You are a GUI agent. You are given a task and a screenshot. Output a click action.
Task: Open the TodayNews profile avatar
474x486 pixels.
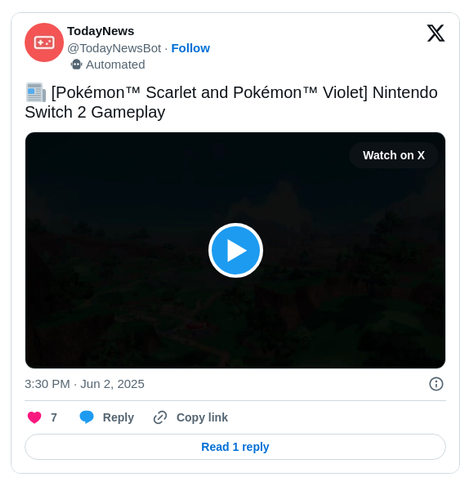pos(44,42)
